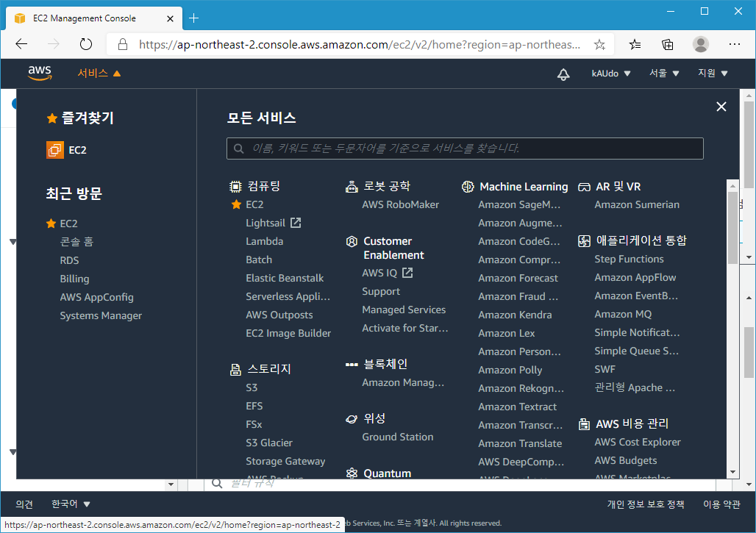Click the 애플리케이션 통합 category icon

click(584, 241)
